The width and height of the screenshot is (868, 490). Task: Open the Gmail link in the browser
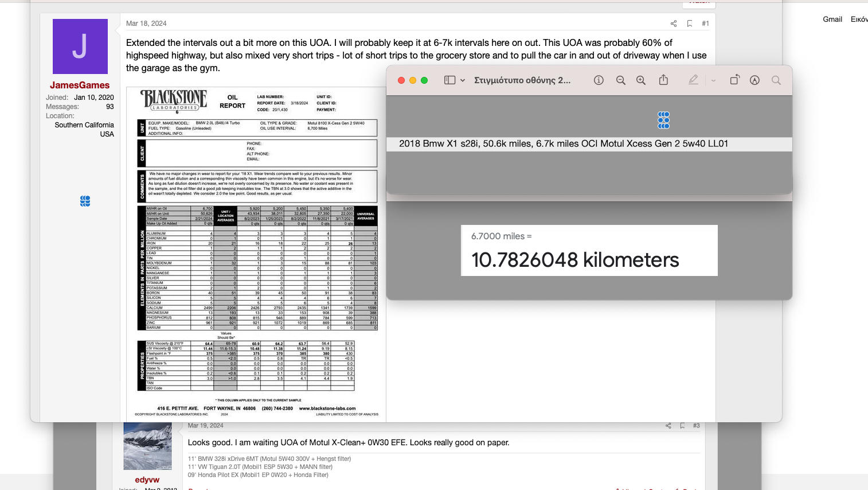832,19
